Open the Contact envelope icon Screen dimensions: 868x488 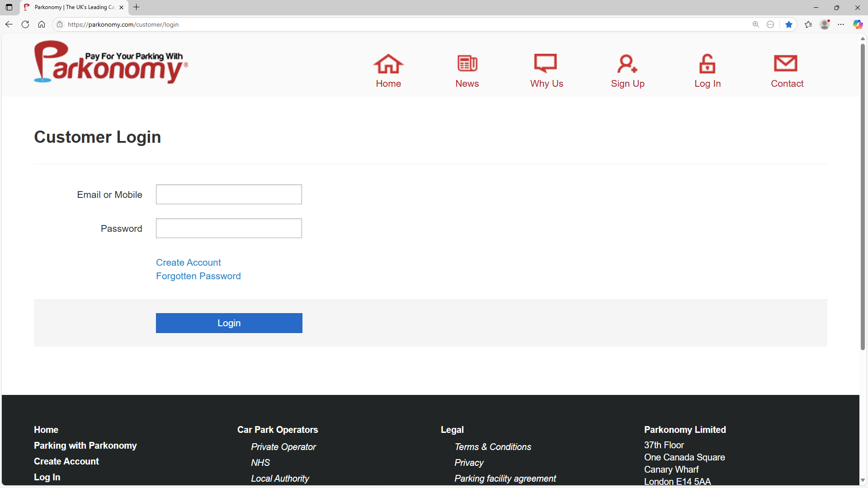[786, 64]
